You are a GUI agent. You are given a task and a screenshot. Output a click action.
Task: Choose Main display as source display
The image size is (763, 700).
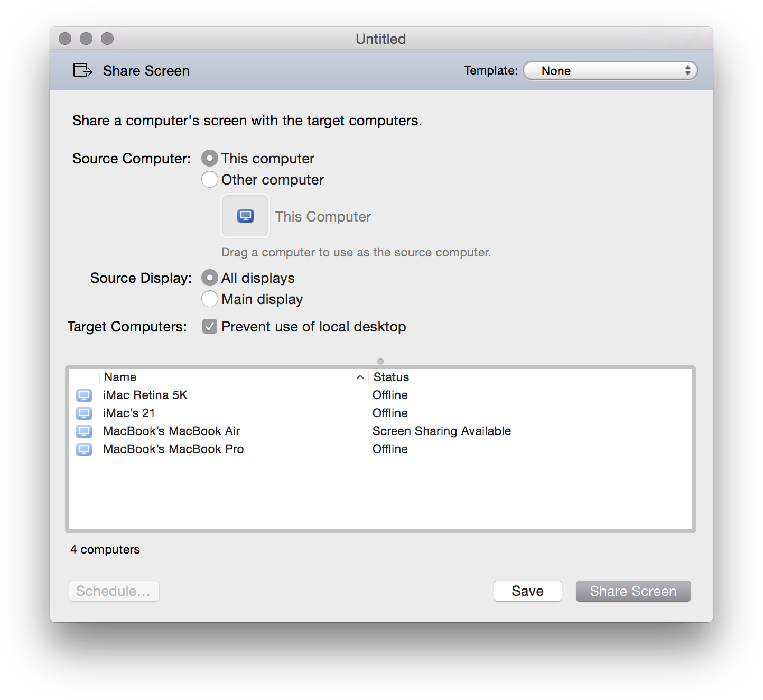[210, 299]
